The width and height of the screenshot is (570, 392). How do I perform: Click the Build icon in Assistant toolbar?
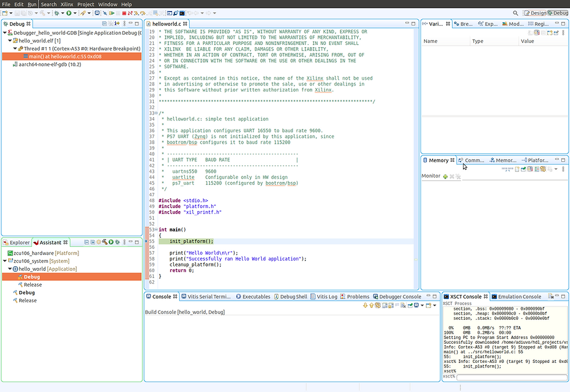coord(105,242)
